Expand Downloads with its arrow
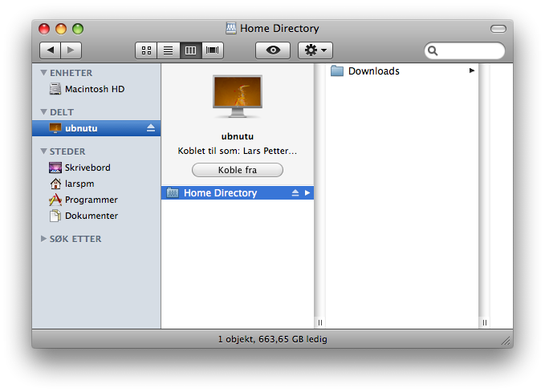This screenshot has height=392, width=545. click(x=472, y=71)
